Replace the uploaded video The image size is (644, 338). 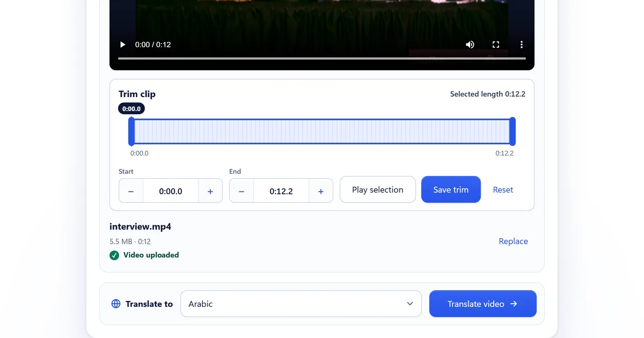(514, 241)
